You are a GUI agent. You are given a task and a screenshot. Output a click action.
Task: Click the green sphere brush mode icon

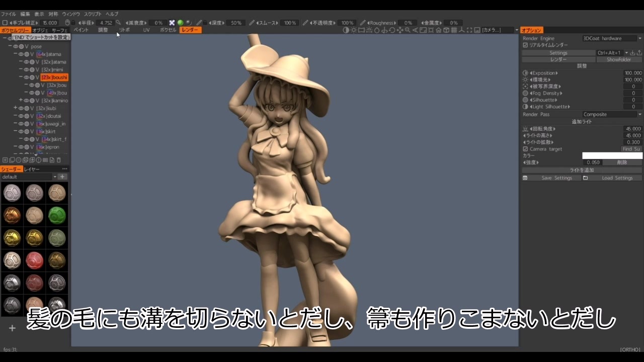[180, 23]
